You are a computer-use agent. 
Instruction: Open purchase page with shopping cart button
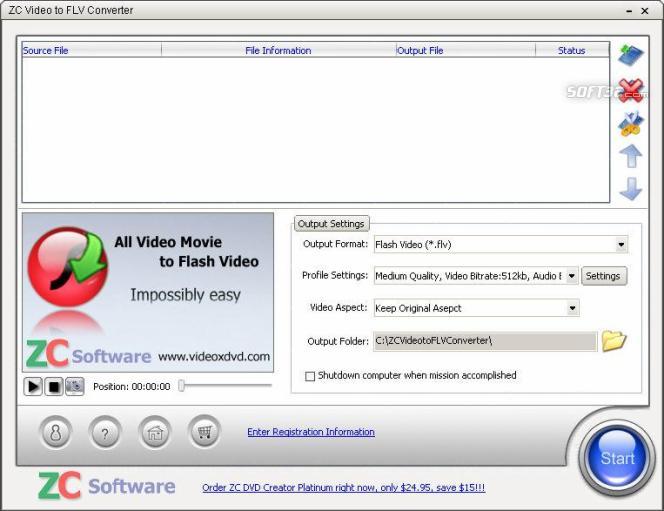[x=205, y=432]
